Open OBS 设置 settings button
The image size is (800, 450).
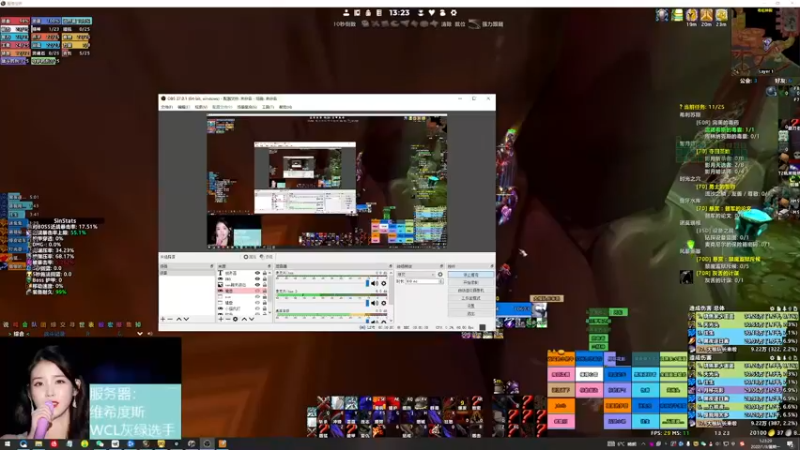coord(471,306)
